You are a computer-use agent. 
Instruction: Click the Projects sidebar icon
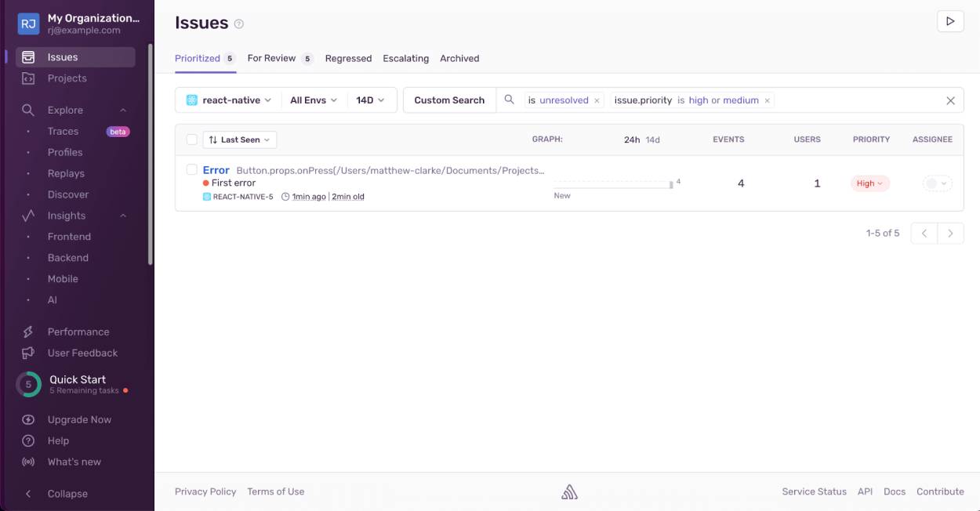coord(28,78)
